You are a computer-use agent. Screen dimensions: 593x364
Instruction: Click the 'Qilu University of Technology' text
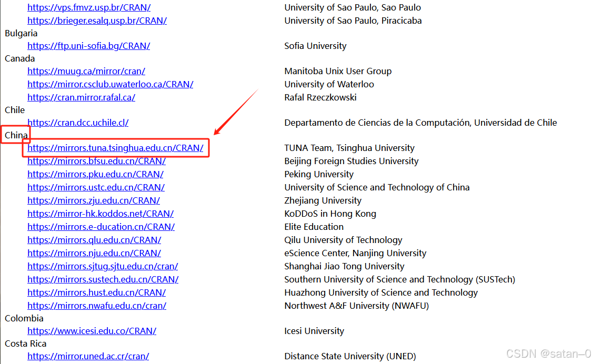click(x=344, y=240)
